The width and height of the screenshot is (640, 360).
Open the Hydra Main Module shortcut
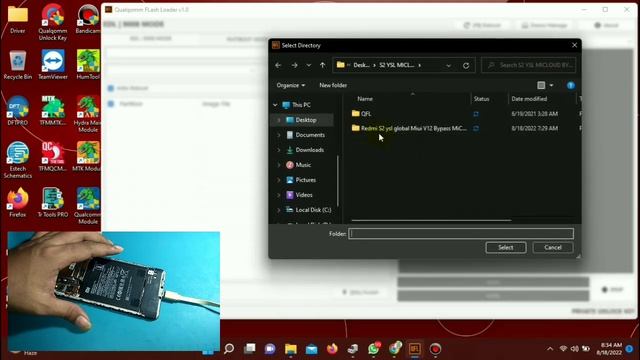87,114
